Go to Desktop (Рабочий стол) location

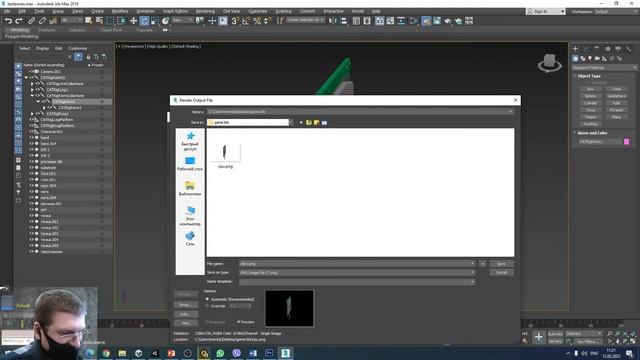(x=190, y=164)
